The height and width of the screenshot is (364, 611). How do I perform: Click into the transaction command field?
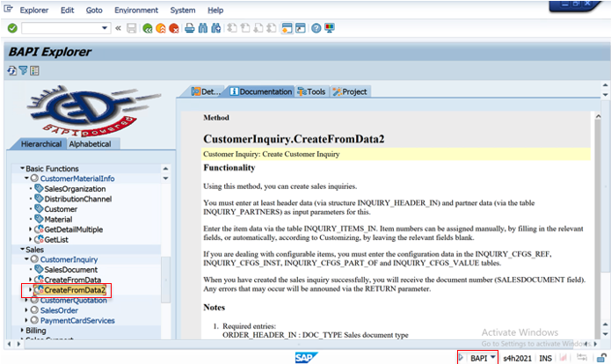coord(62,28)
